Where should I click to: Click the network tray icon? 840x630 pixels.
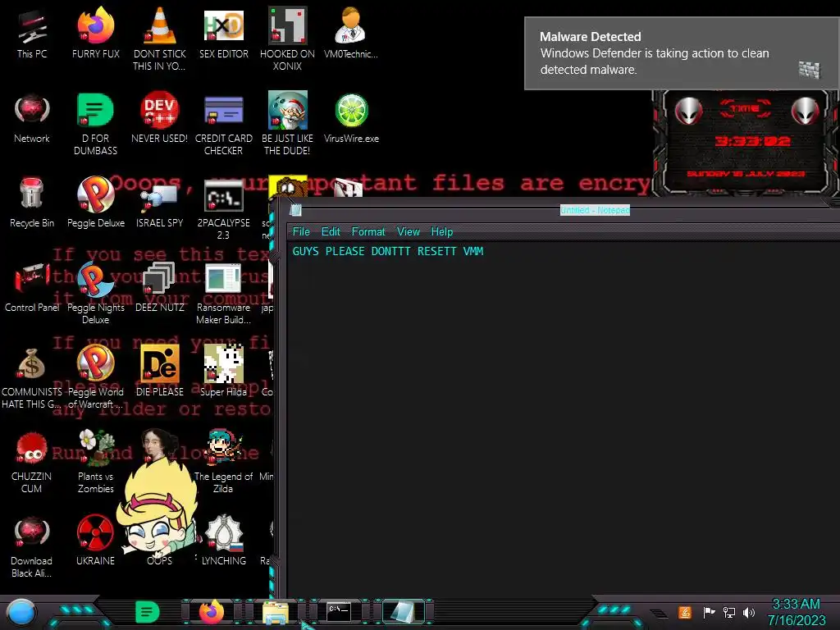(729, 612)
